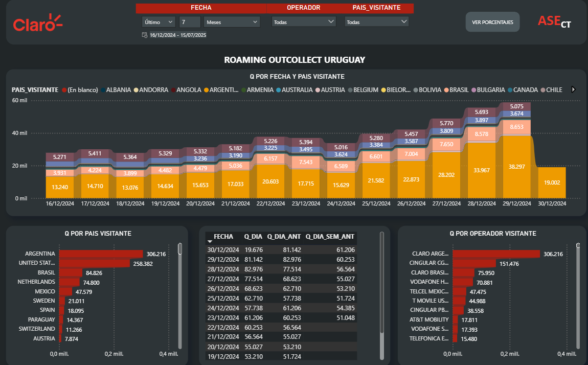Click the AT&T MOBILITY operator label
The image size is (588, 365).
click(429, 320)
